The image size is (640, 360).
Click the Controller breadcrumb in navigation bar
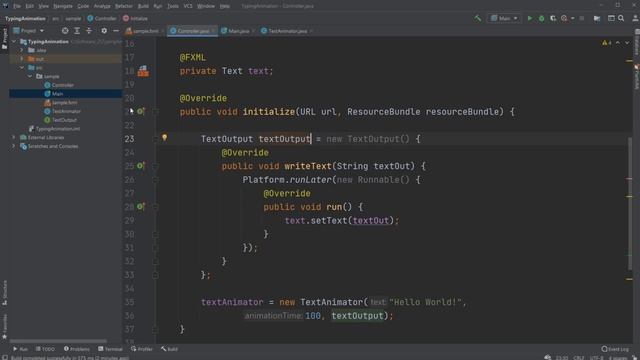pos(102,18)
